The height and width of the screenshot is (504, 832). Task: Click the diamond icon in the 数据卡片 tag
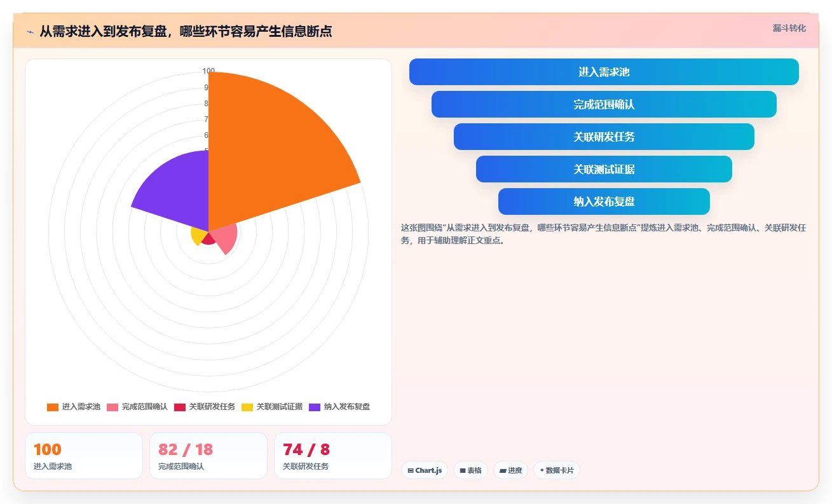(542, 470)
